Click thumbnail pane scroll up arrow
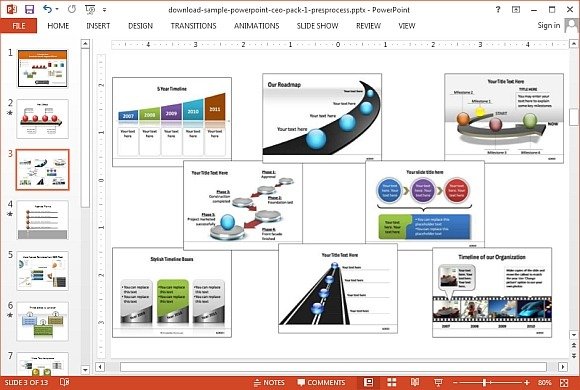This screenshot has width=580, height=390. [85, 44]
